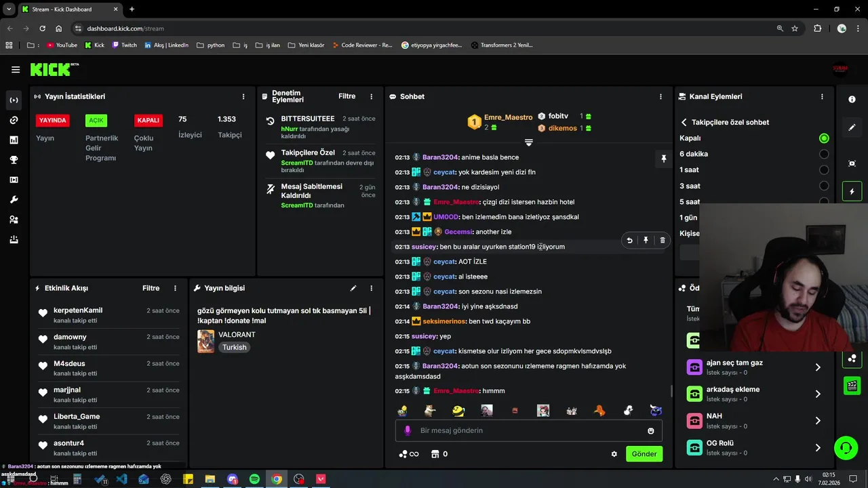
Task: Open the bar chart analytics sidebar icon
Action: pos(14,140)
